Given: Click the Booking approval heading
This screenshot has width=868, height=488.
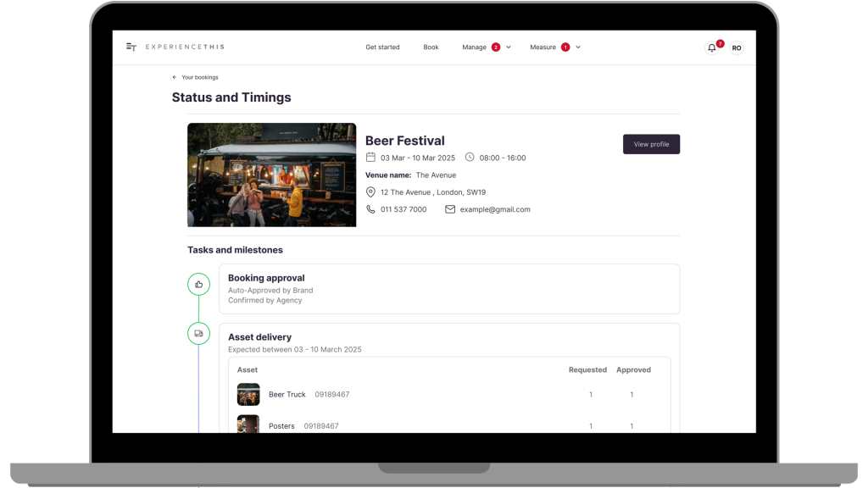Looking at the screenshot, I should coord(266,278).
